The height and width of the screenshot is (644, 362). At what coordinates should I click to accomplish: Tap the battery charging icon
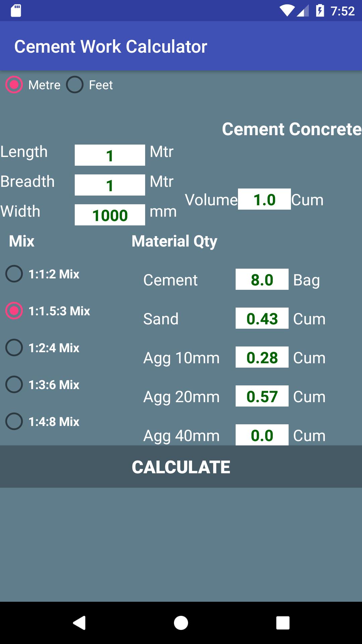tap(321, 10)
